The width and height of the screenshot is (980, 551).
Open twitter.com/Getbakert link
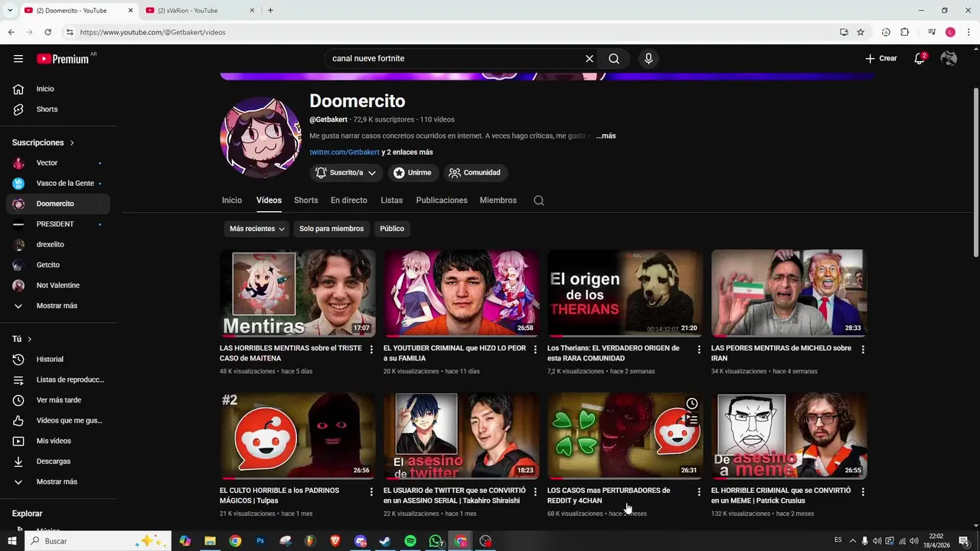[345, 152]
